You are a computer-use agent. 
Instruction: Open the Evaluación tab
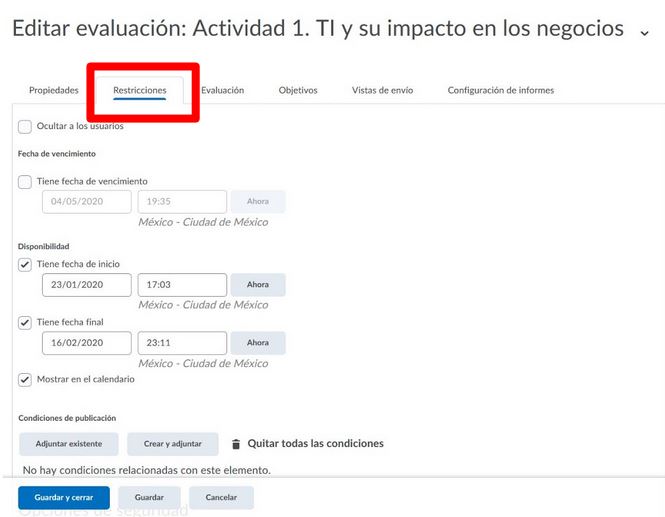click(x=222, y=90)
